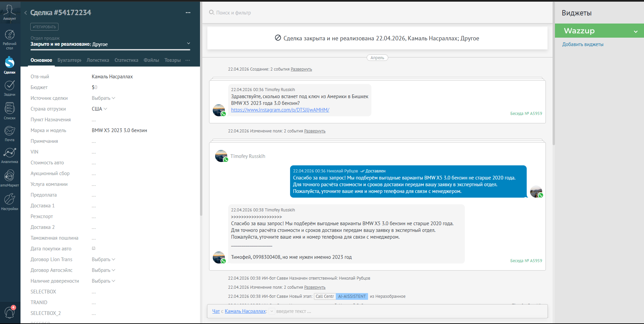
Task: Switch to the Бухгалтерия tab
Action: pos(69,60)
